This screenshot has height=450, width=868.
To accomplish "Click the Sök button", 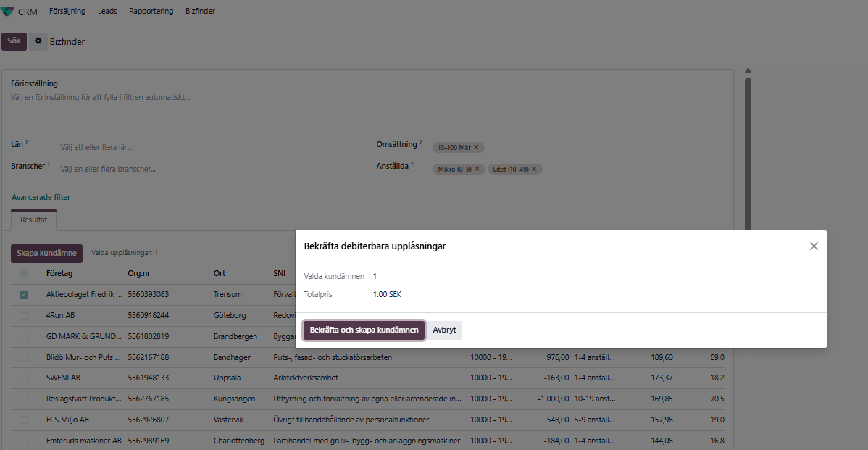I will pyautogui.click(x=14, y=41).
